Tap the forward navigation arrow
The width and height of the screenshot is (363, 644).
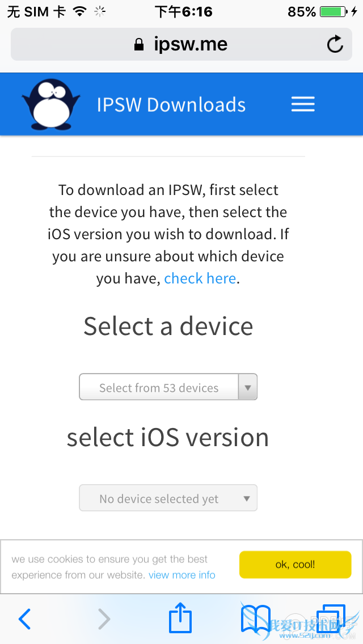(x=103, y=618)
